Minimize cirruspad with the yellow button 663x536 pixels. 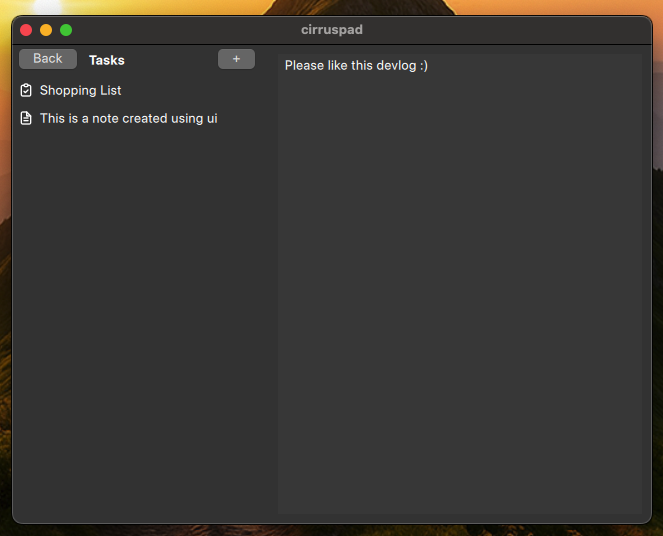[46, 30]
